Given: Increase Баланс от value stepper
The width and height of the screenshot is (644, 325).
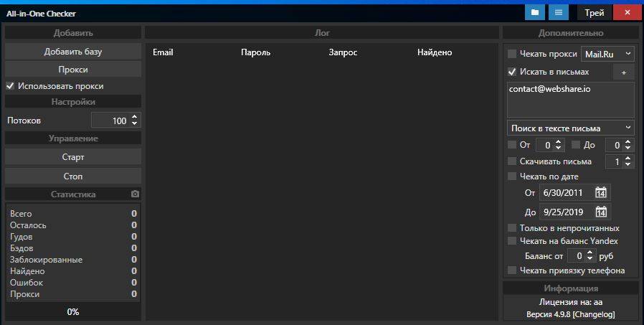Looking at the screenshot, I should [589, 253].
